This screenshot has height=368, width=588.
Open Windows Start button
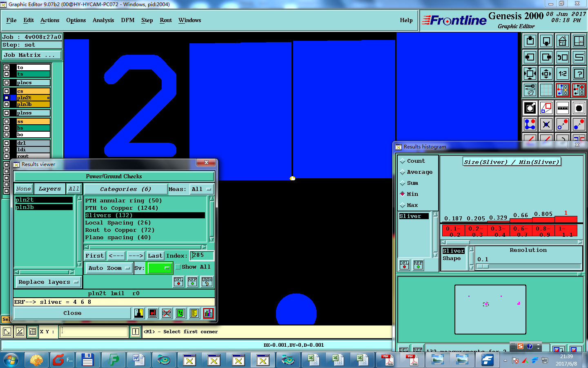pyautogui.click(x=11, y=360)
